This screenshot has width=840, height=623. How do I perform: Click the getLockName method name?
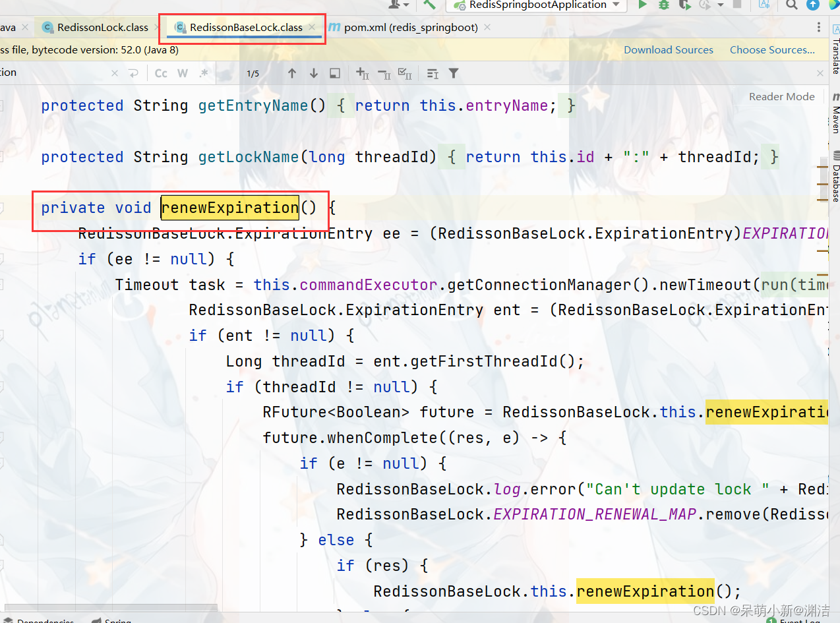(x=249, y=157)
